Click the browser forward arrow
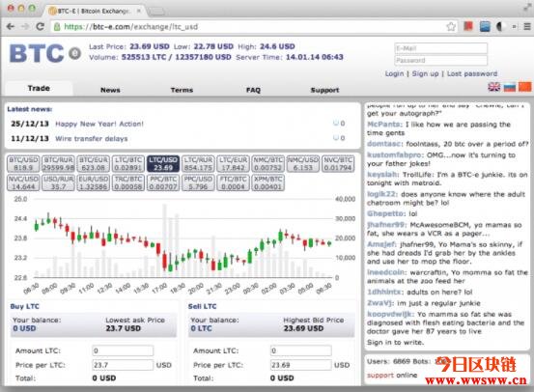534x392 pixels. pyautogui.click(x=25, y=27)
